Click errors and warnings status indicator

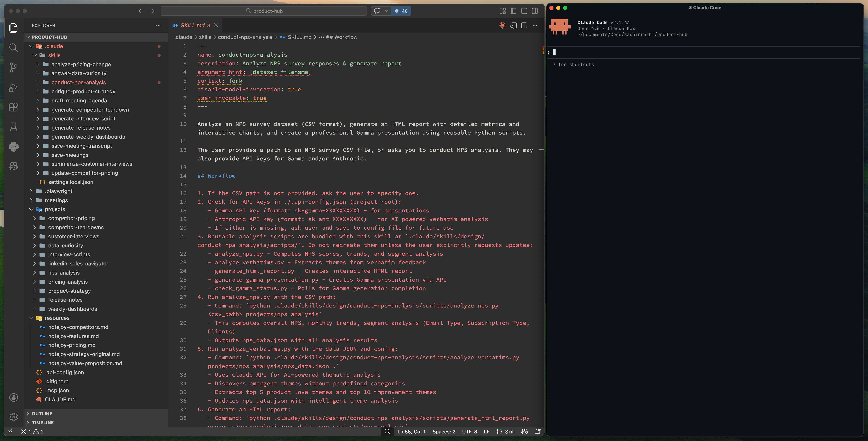point(32,432)
